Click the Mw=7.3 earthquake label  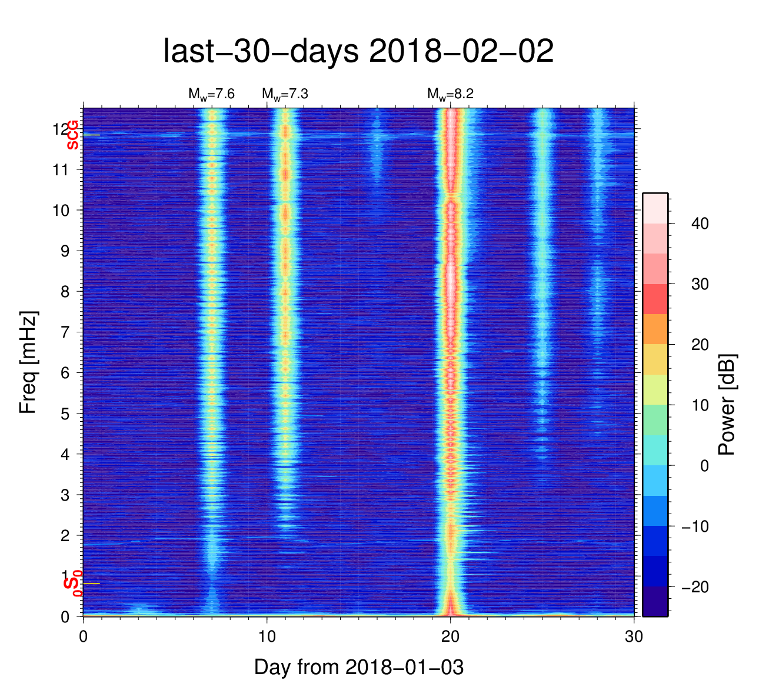(285, 94)
